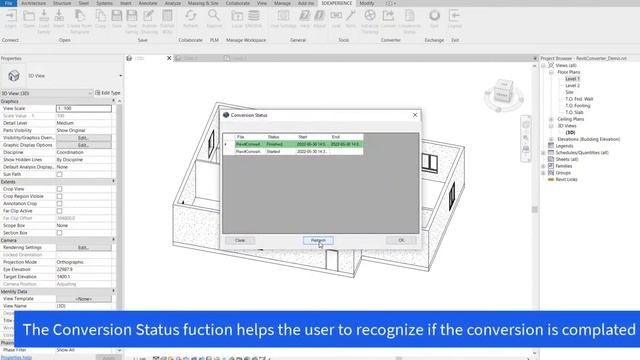Screen dimensions: 640x360
Task: Click the 3D View type cube icon in Properties
Action: tap(14, 76)
